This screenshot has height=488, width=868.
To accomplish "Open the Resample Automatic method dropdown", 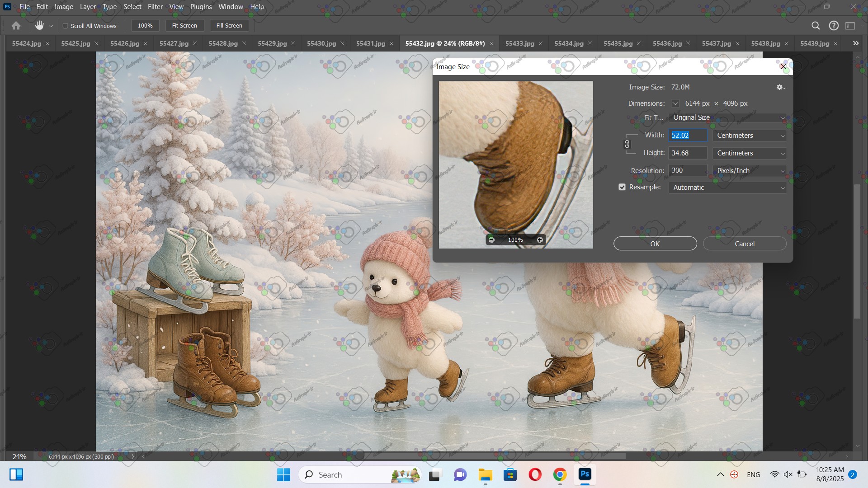I will (727, 188).
